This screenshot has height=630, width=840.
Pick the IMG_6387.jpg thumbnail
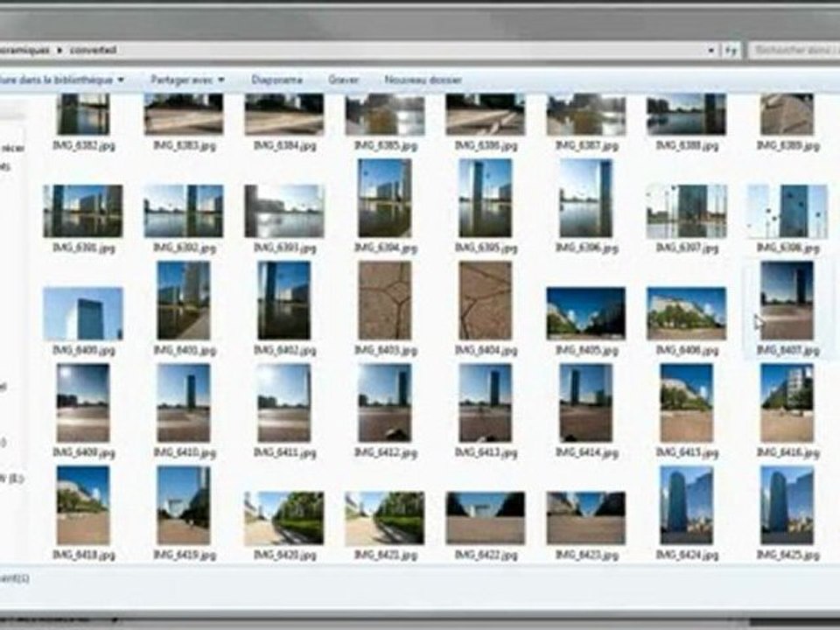[585, 114]
